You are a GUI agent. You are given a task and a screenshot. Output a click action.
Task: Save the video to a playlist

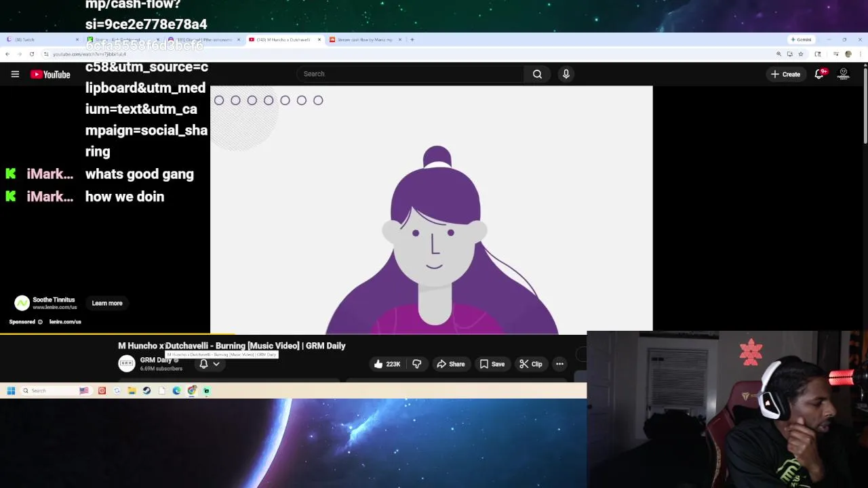(x=492, y=364)
